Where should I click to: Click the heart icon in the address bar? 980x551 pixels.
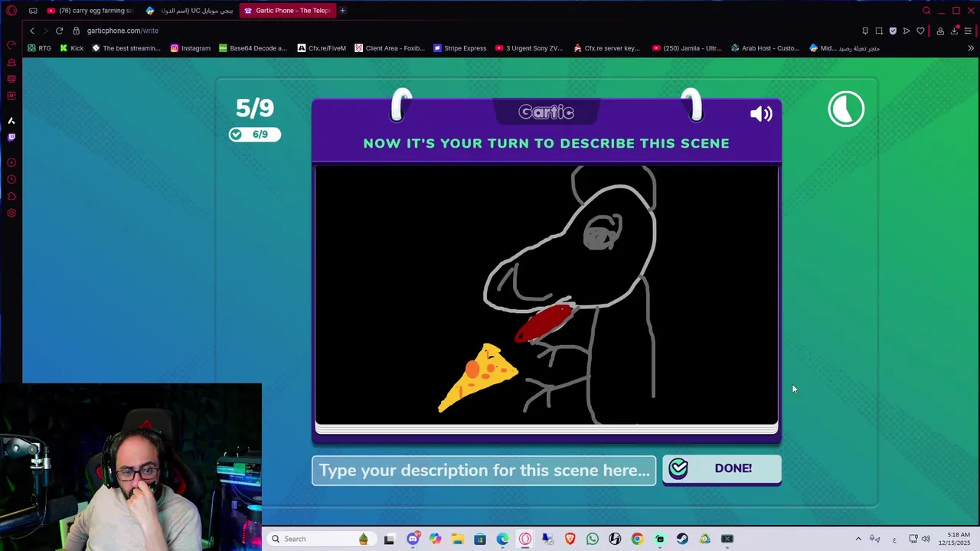click(x=920, y=31)
